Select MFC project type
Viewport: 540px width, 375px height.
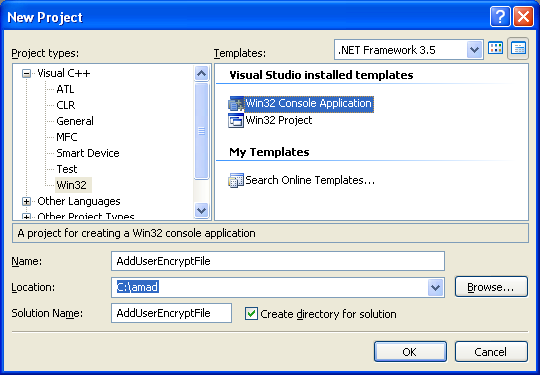(67, 137)
